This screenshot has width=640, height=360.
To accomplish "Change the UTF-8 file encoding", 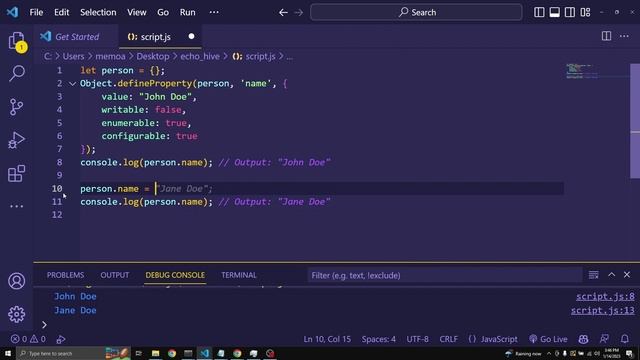I will [418, 339].
